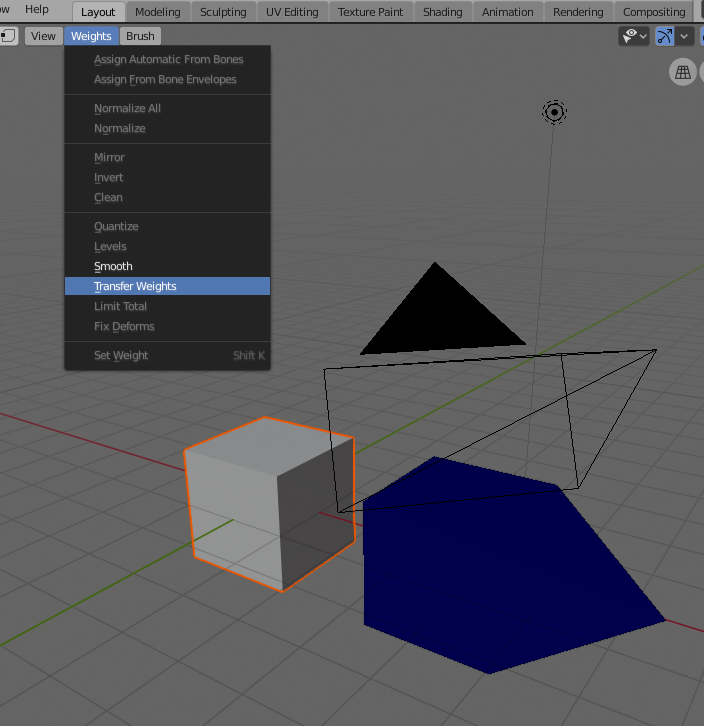Image resolution: width=704 pixels, height=726 pixels.
Task: Click the editor mode icon left of View
Action: [8, 36]
